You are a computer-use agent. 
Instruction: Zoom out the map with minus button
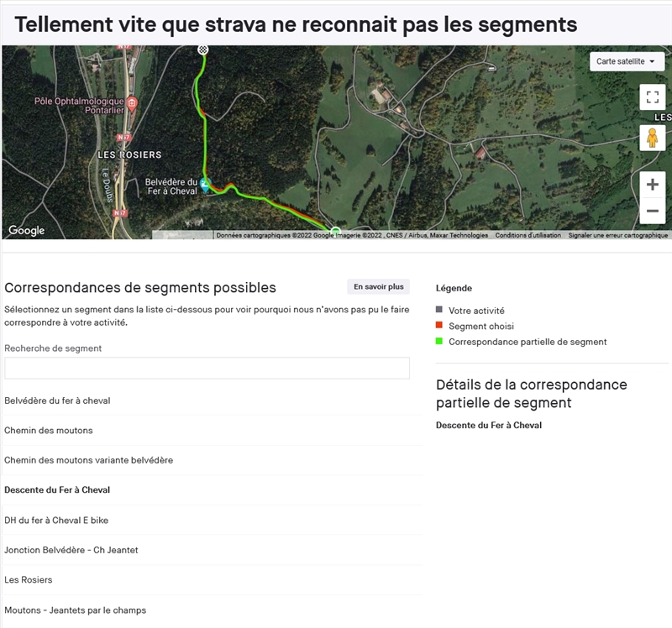pyautogui.click(x=653, y=211)
